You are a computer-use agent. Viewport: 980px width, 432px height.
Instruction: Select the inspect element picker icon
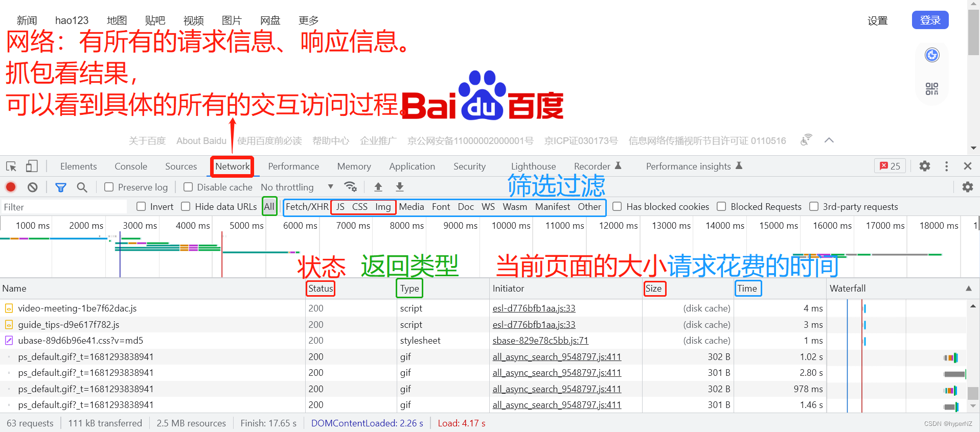pos(11,166)
